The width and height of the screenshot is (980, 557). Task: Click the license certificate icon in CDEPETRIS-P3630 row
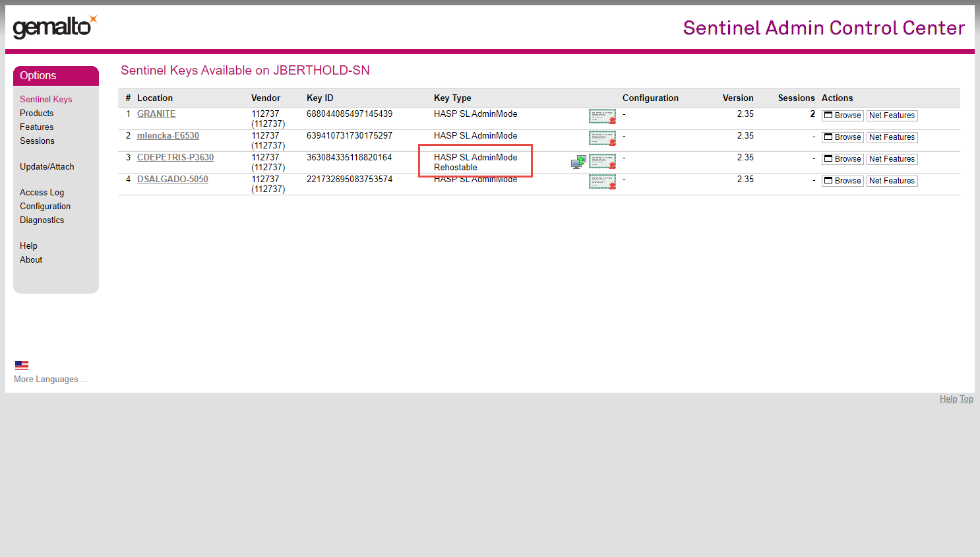602,161
